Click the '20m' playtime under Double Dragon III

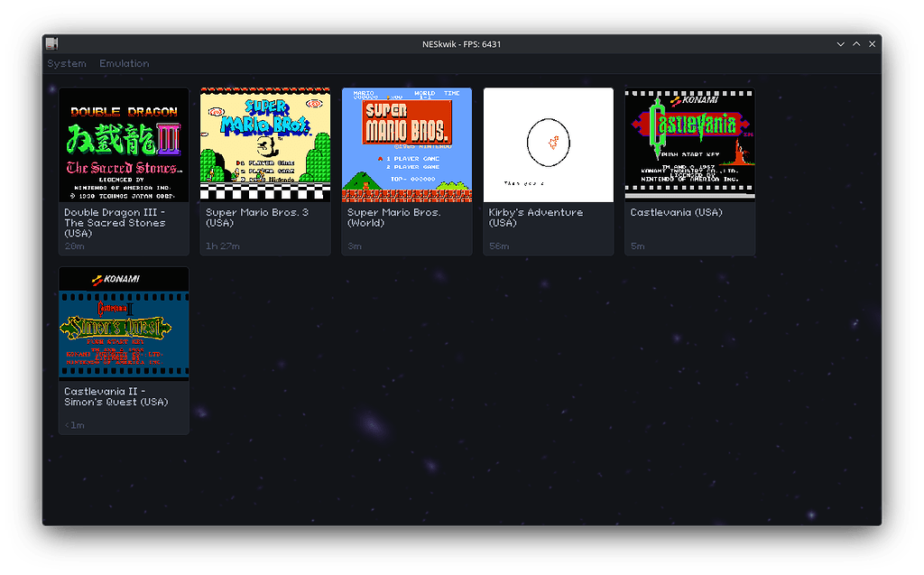pos(74,246)
